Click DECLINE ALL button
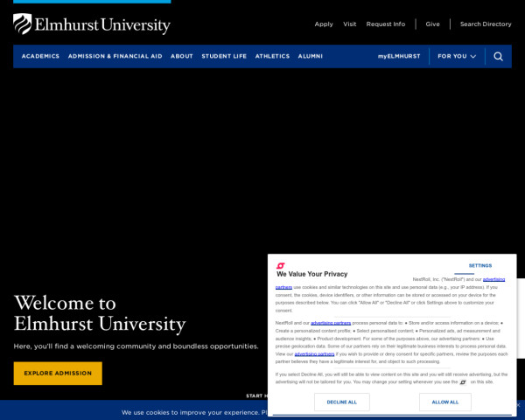The width and height of the screenshot is (525, 420). pyautogui.click(x=342, y=402)
